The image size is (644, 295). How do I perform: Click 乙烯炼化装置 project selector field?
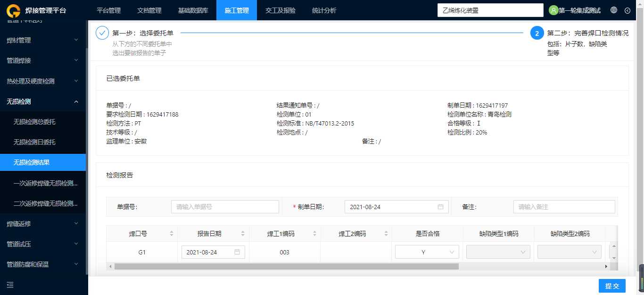[490, 10]
